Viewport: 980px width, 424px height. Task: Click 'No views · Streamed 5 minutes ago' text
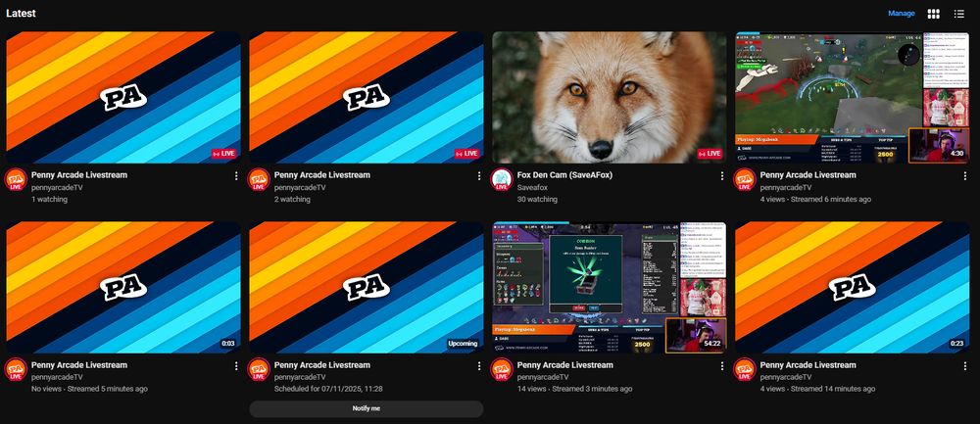coord(89,389)
